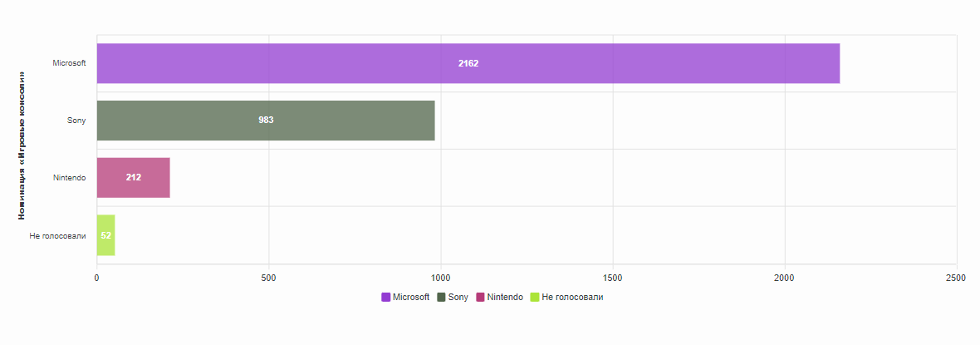Click the purple Microsoft legend swatch
The image size is (980, 345).
(x=386, y=297)
